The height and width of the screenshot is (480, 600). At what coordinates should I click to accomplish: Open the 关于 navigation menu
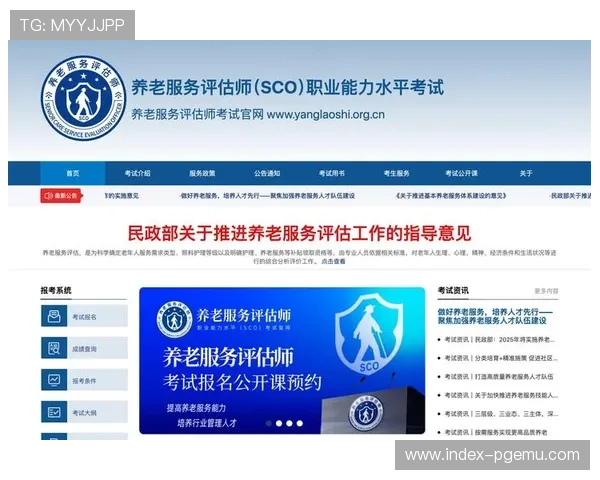pyautogui.click(x=526, y=173)
